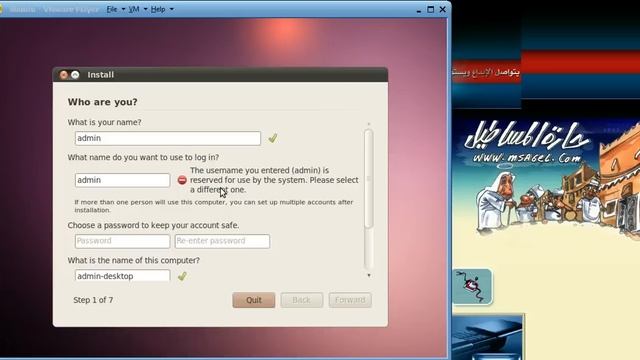This screenshot has width=640, height=360.
Task: Click the red Arabic banner text on webpage
Action: tap(486, 72)
